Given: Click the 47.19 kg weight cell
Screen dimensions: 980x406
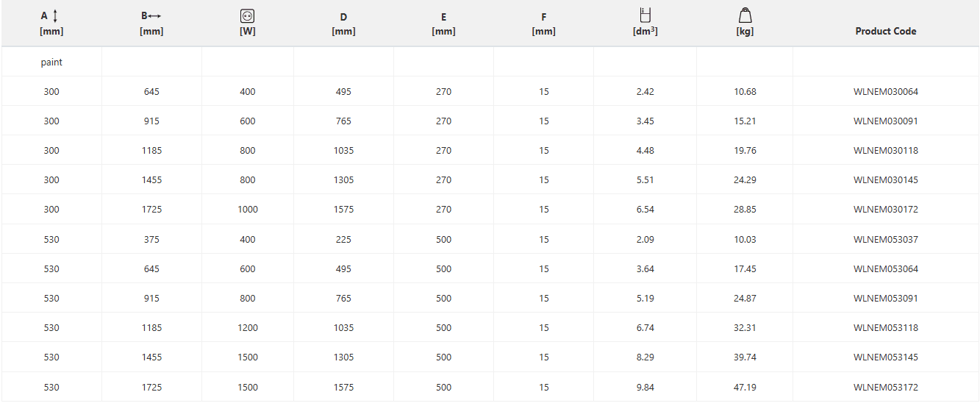Looking at the screenshot, I should (x=745, y=388).
